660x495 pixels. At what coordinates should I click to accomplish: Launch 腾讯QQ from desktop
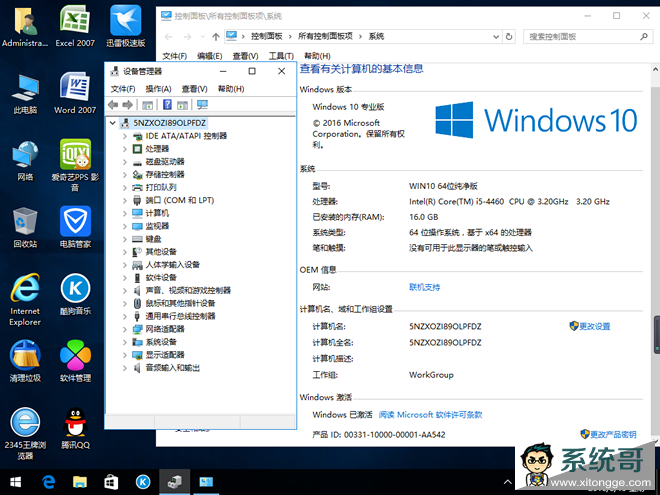[75, 428]
